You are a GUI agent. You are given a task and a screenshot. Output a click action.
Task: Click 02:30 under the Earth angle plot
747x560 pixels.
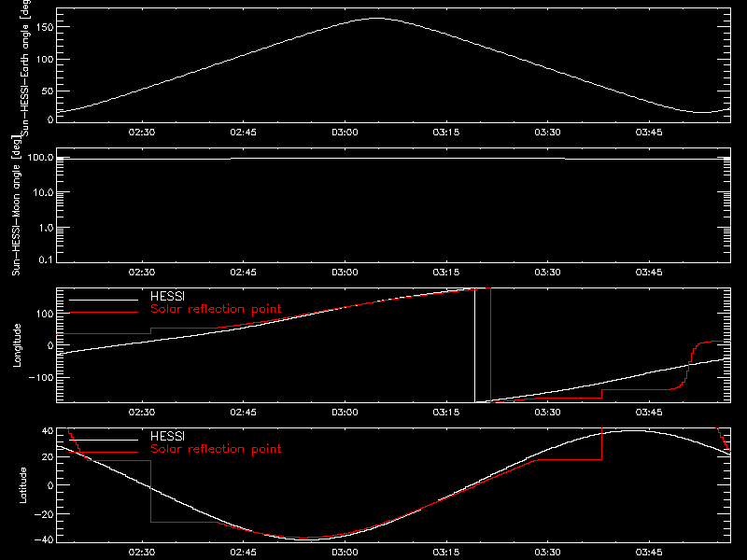pyautogui.click(x=142, y=133)
